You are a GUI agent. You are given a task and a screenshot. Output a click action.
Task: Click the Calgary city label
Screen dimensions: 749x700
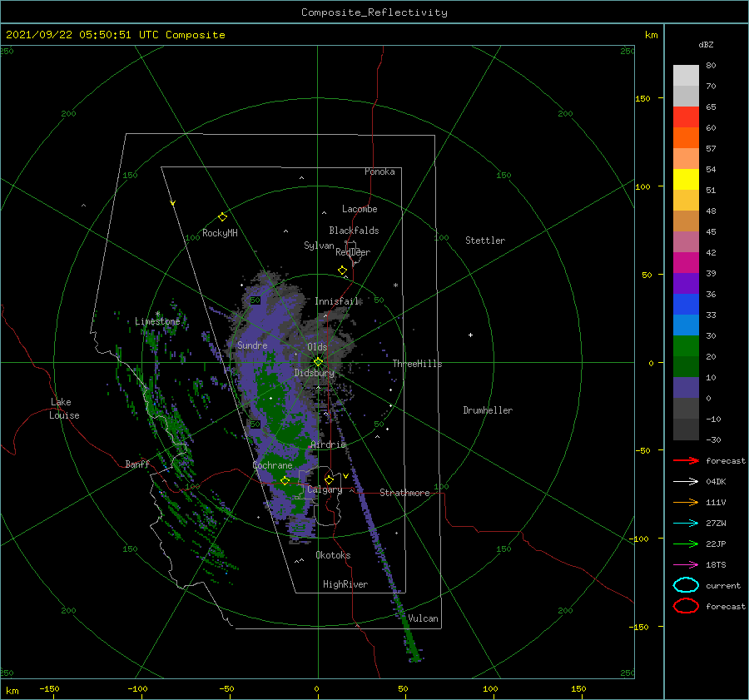coord(325,489)
